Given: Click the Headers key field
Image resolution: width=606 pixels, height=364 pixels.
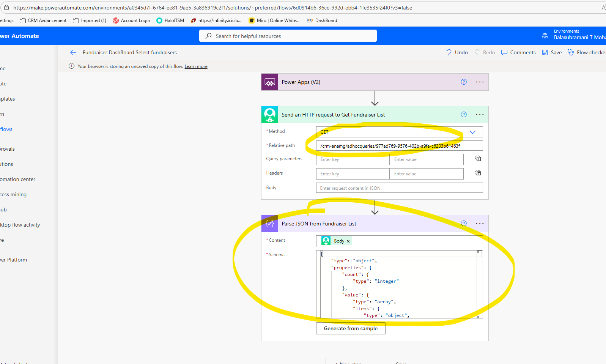Looking at the screenshot, I should tap(353, 174).
